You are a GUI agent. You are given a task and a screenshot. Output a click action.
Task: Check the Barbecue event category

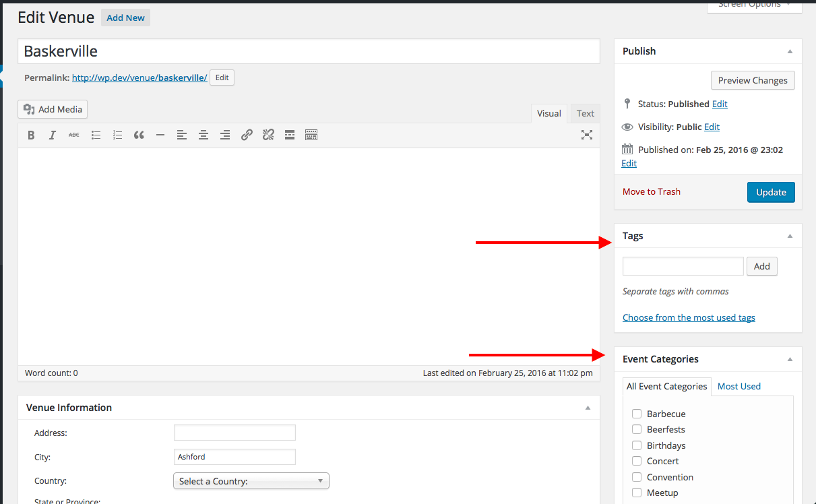pyautogui.click(x=636, y=414)
